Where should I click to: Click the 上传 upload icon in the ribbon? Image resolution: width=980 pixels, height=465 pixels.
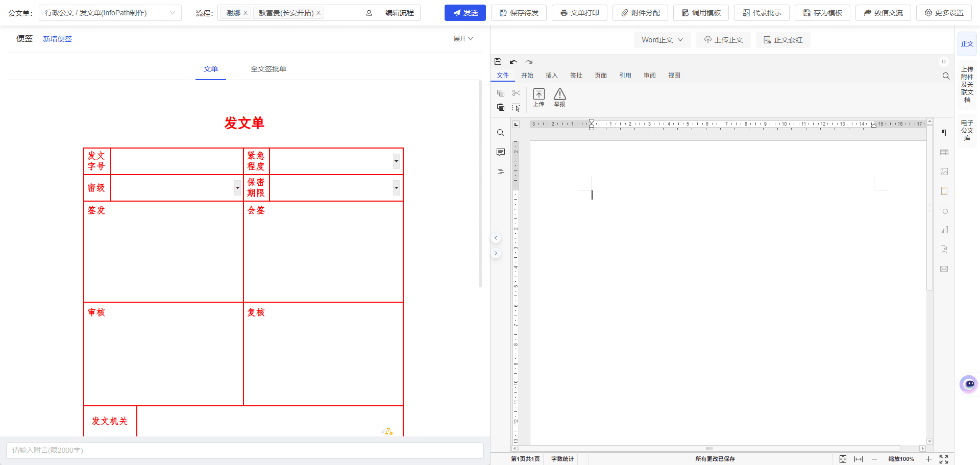click(539, 97)
